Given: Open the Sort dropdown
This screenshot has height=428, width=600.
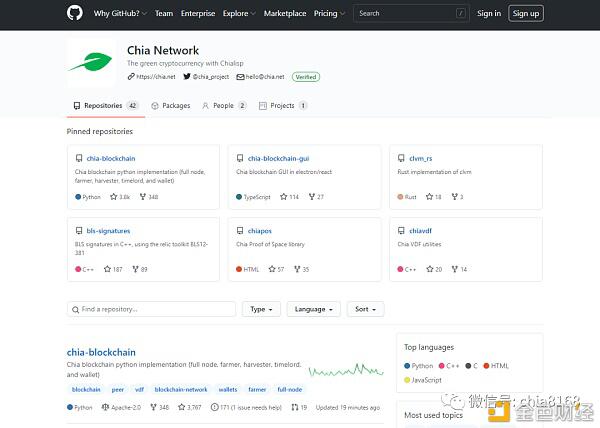Looking at the screenshot, I should 365,309.
